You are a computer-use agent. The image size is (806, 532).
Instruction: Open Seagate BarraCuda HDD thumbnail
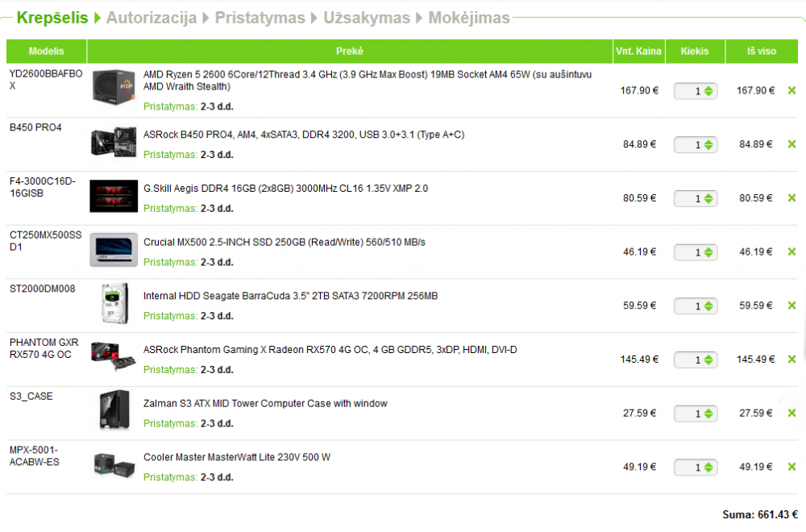tap(114, 303)
